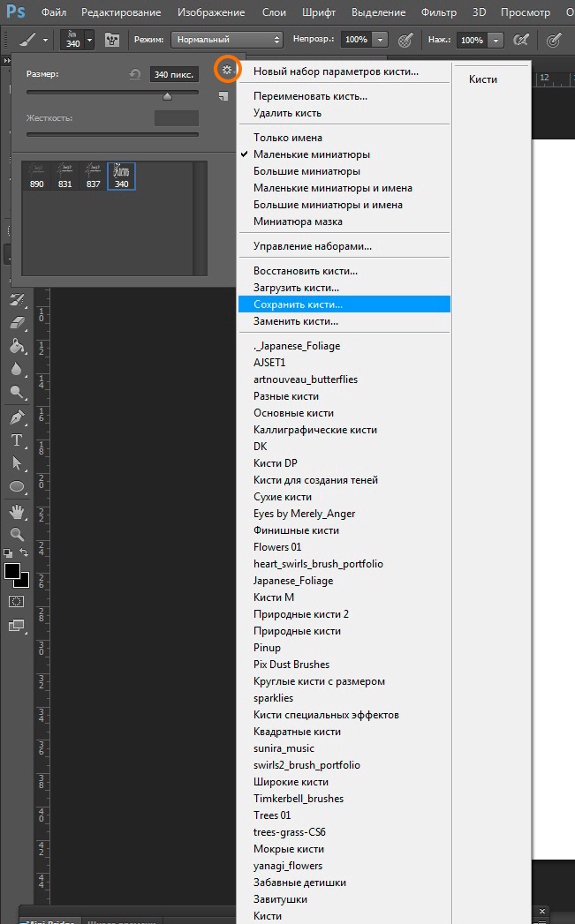575x924 pixels.
Task: Click the Photoshop Ps logo
Action: click(16, 11)
